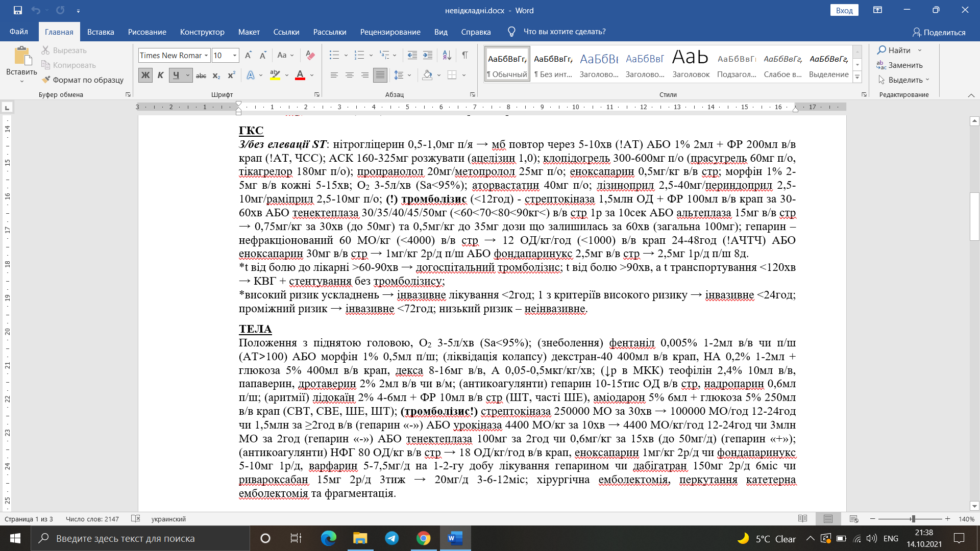
Task: Open the font name dropdown
Action: [x=206, y=55]
